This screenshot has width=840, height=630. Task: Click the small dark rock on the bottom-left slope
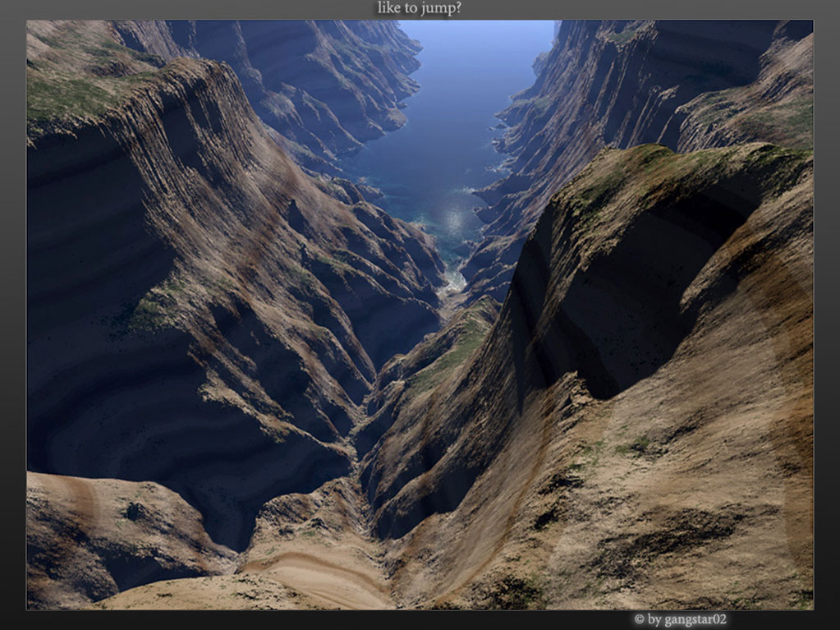pyautogui.click(x=133, y=511)
